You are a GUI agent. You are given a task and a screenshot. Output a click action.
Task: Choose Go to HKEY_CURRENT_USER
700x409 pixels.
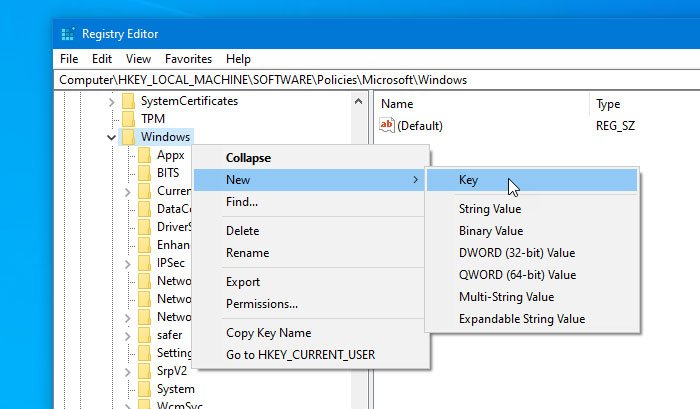coord(309,355)
